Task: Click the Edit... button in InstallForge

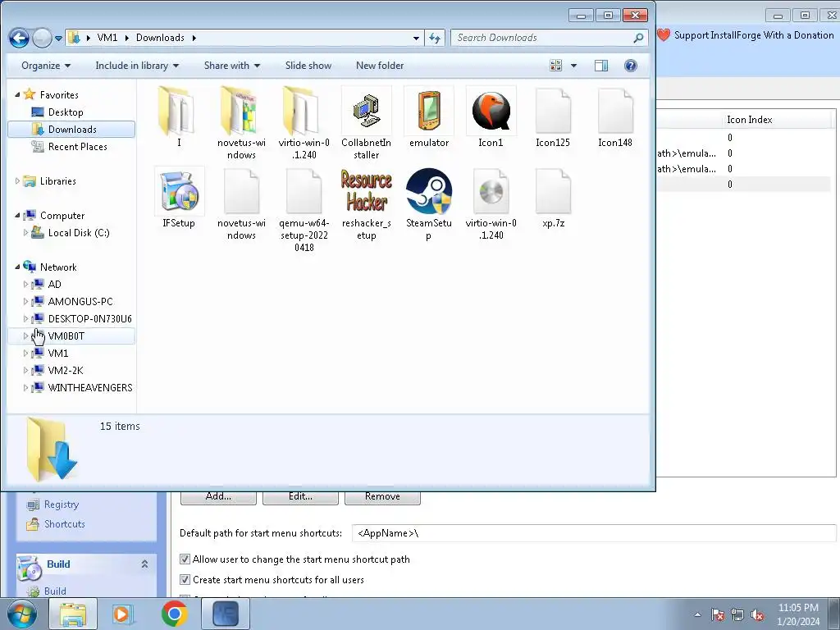Action: click(x=300, y=496)
